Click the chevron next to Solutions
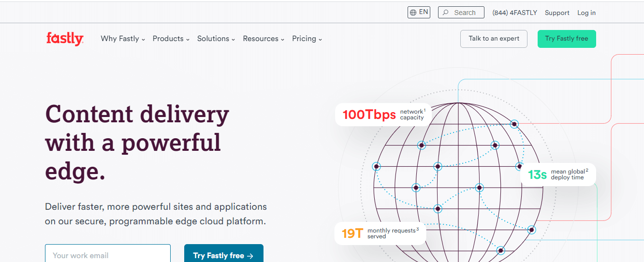The image size is (644, 262). point(233,40)
